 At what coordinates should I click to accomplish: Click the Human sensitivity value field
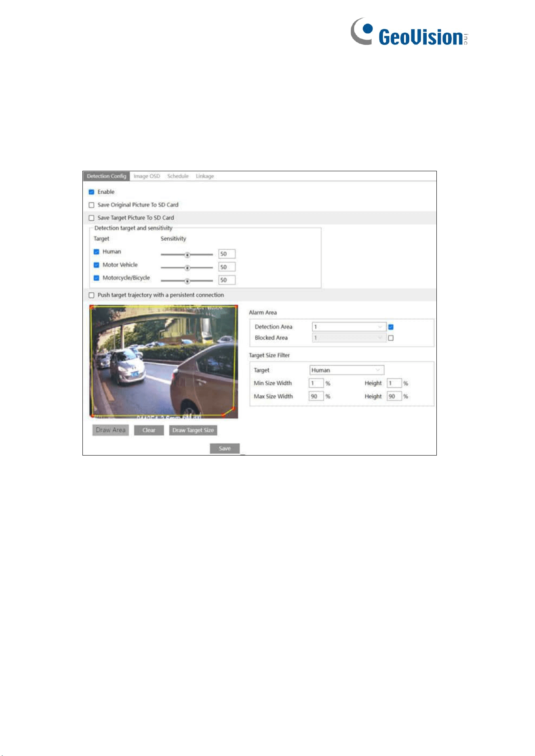227,254
